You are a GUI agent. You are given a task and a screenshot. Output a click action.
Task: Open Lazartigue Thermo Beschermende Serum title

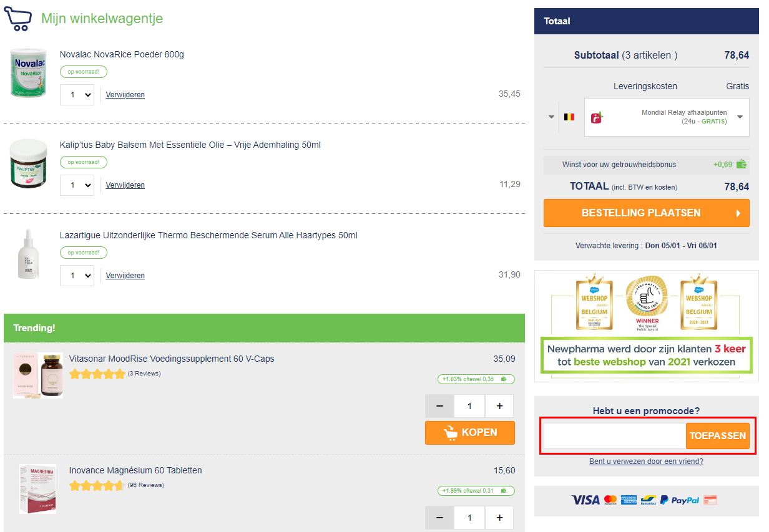pyautogui.click(x=208, y=235)
